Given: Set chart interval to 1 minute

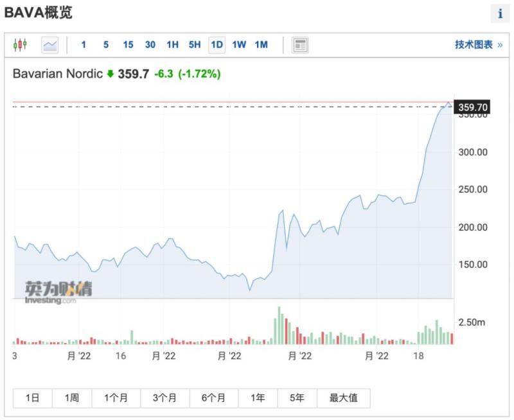Looking at the screenshot, I should [84, 44].
